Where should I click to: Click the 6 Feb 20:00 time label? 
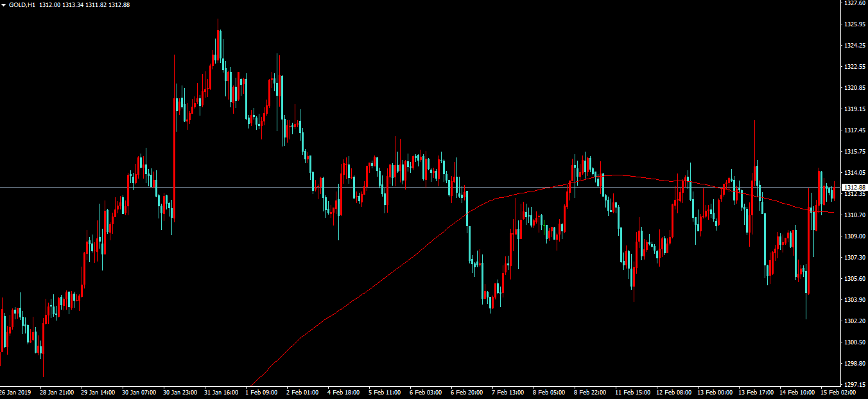coord(467,392)
